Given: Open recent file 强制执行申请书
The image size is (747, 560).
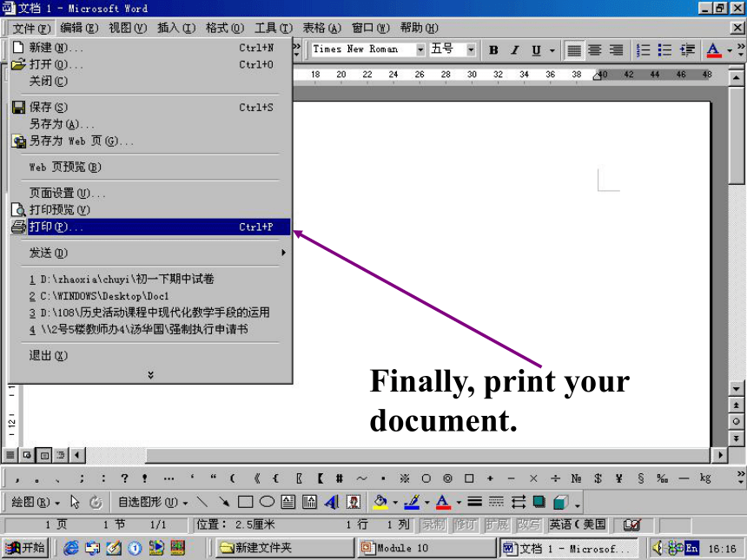Looking at the screenshot, I should pos(150,329).
